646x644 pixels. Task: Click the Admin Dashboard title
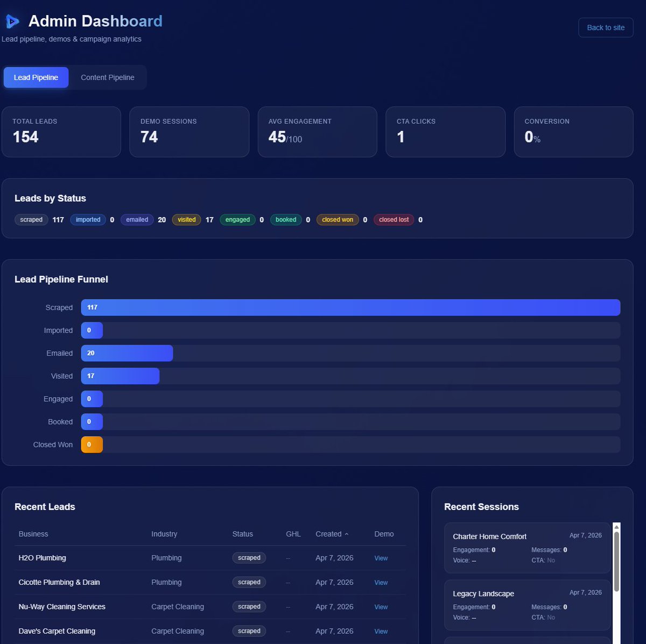click(95, 21)
